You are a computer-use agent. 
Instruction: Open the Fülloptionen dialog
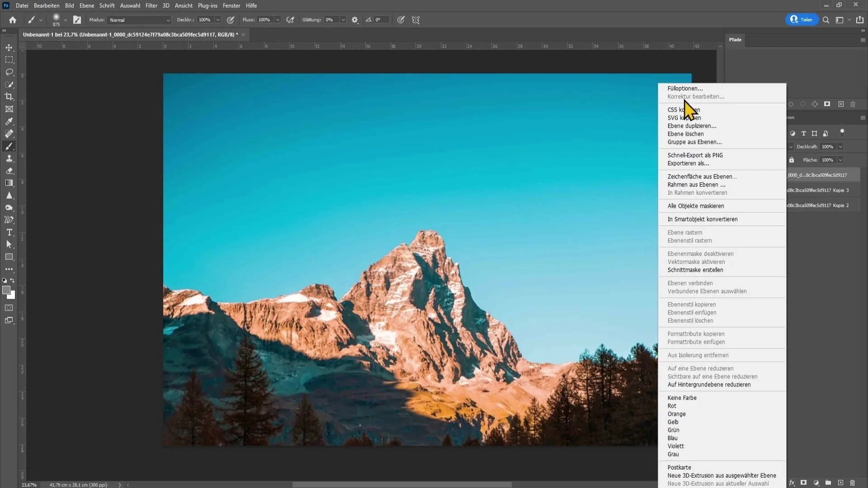(x=686, y=88)
